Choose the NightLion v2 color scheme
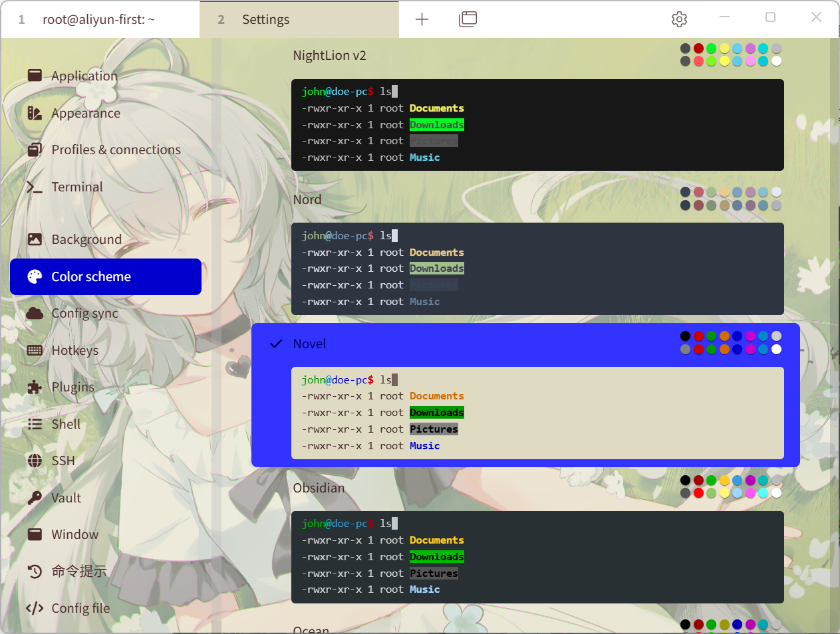The height and width of the screenshot is (634, 840). (x=330, y=55)
